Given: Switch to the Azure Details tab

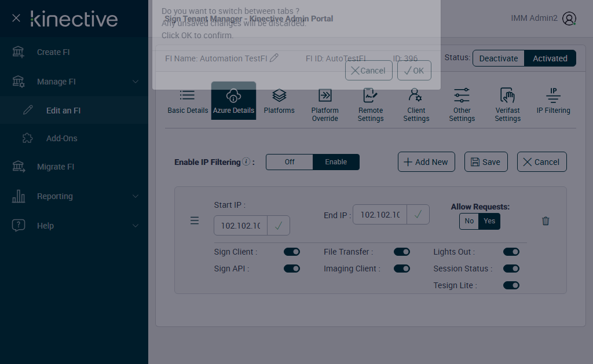Looking at the screenshot, I should [x=233, y=101].
